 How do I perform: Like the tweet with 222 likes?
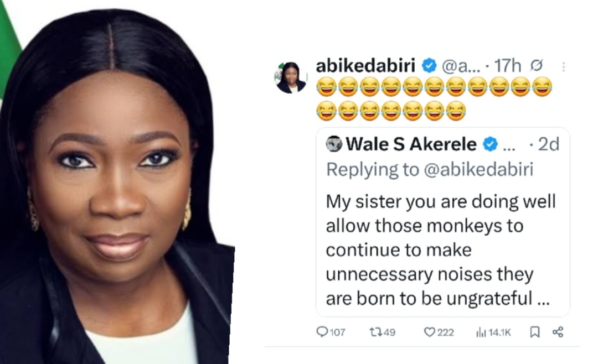[430, 332]
